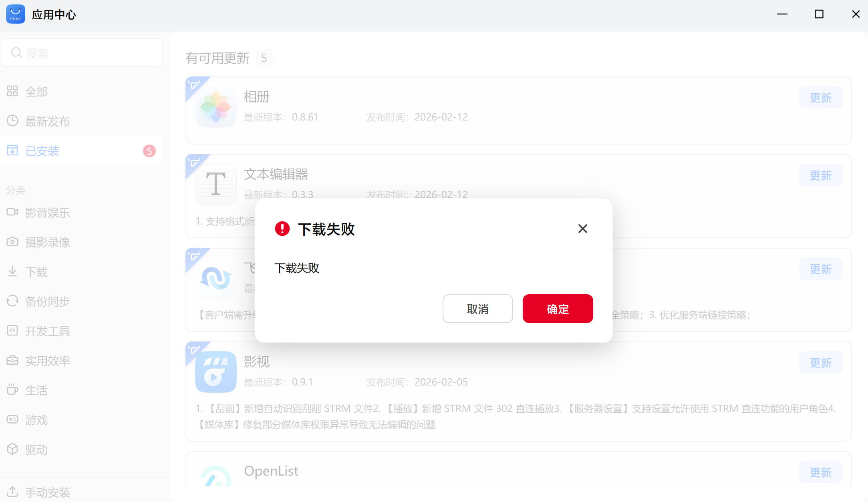
Task: Click the 应用中心 store logo icon
Action: [16, 14]
